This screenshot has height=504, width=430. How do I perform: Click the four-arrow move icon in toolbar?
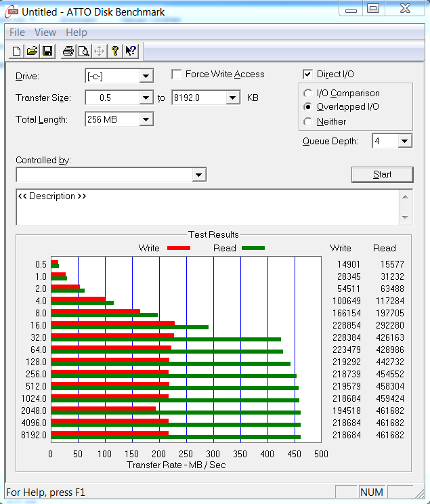click(x=100, y=51)
